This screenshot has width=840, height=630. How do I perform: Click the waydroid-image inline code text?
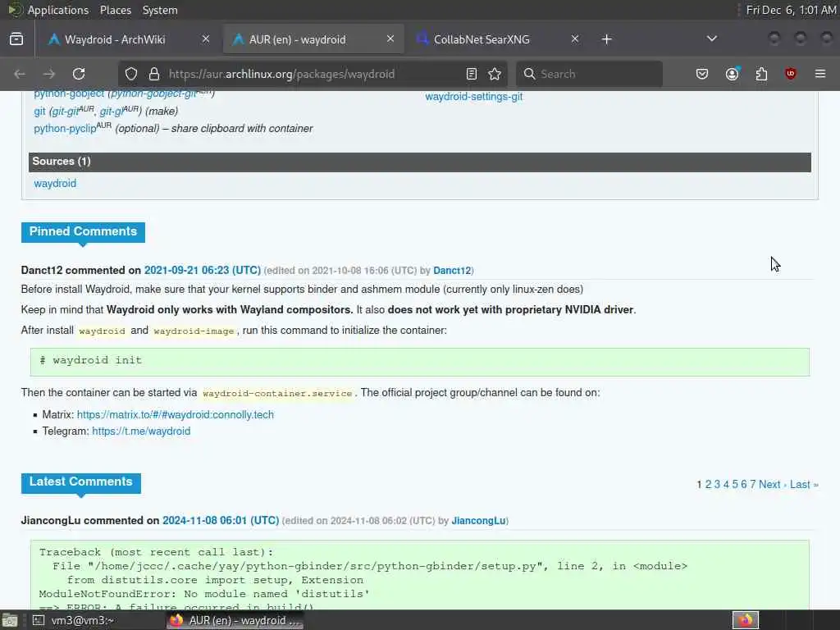pos(194,331)
